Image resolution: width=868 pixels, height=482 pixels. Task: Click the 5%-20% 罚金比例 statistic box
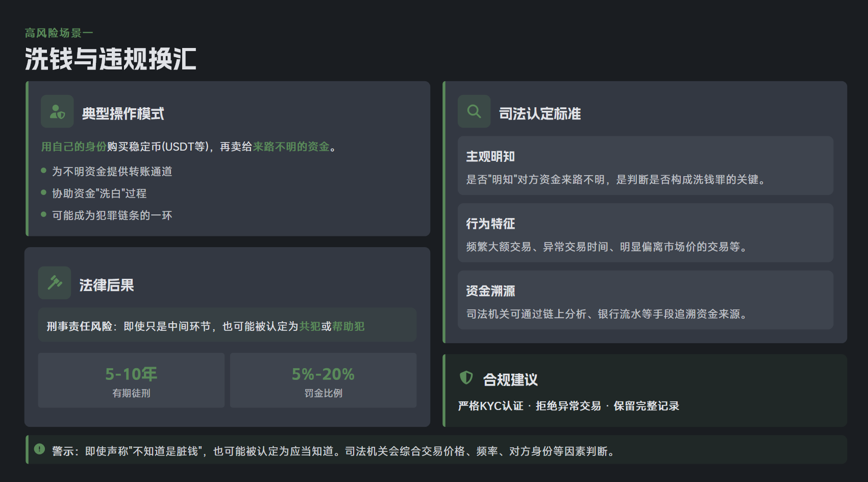(323, 380)
